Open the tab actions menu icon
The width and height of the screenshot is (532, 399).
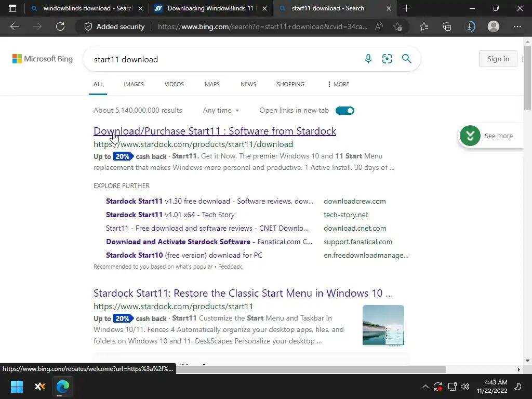12,8
